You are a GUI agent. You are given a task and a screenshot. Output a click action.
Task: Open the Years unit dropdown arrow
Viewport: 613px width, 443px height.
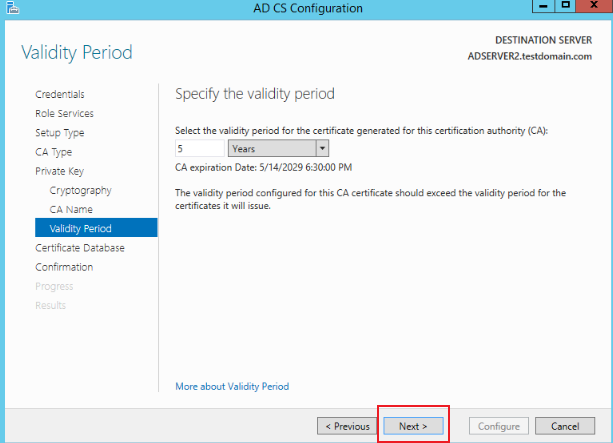[322, 149]
